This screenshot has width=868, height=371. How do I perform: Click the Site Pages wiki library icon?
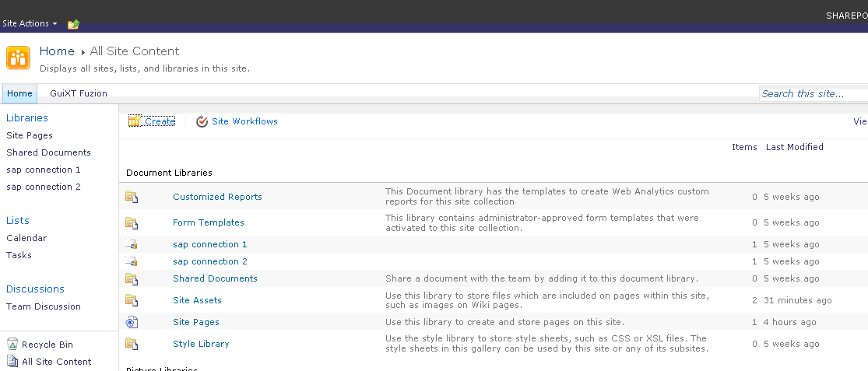[x=132, y=322]
